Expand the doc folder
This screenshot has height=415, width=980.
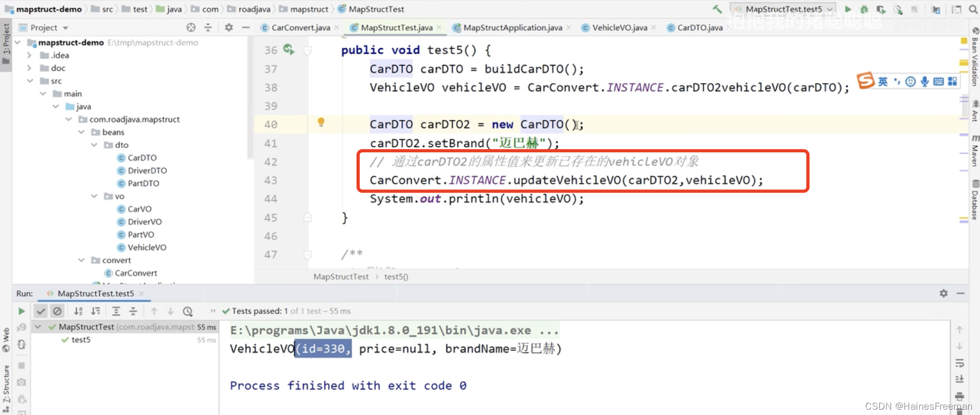pyautogui.click(x=30, y=68)
